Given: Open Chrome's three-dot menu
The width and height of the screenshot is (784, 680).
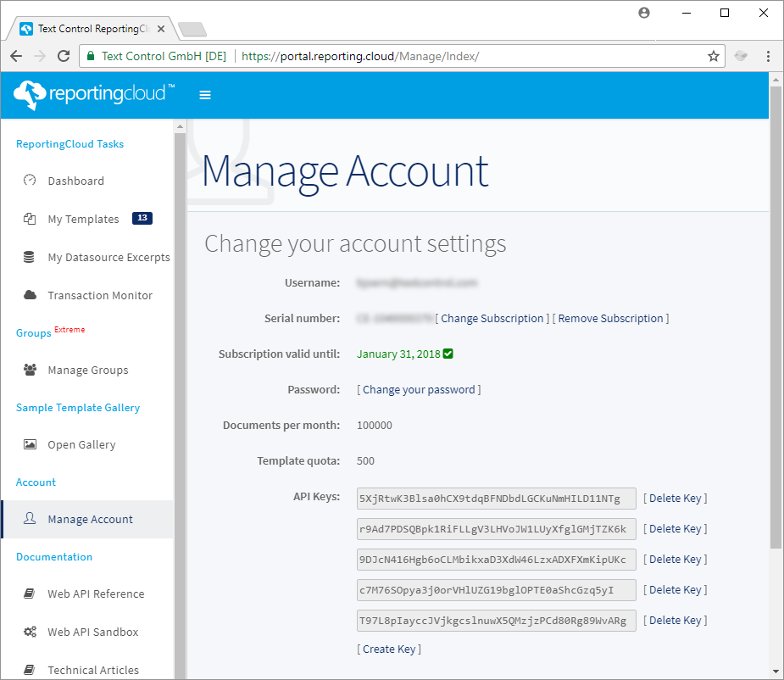Looking at the screenshot, I should coord(768,56).
